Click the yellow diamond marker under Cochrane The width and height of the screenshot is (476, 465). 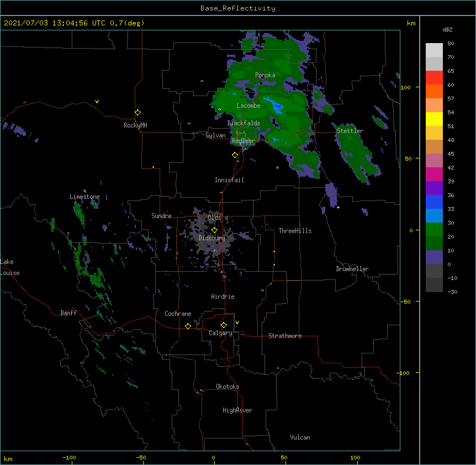[x=188, y=326]
